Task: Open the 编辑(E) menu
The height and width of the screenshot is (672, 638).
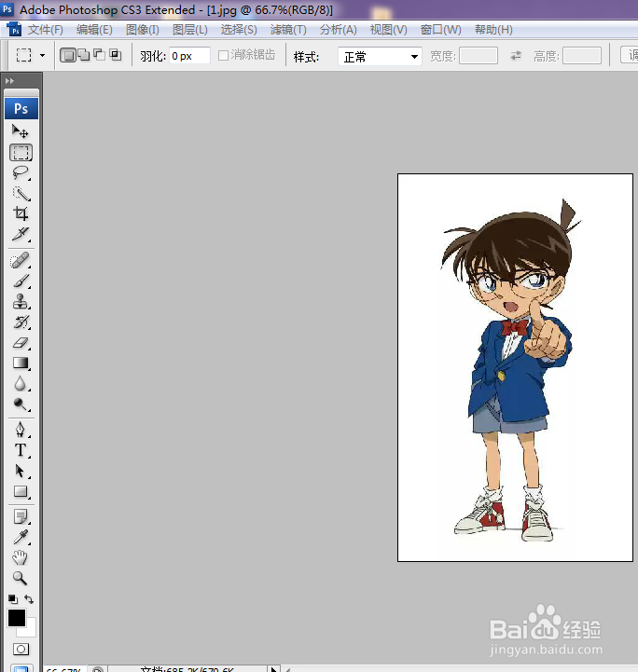Action: [94, 30]
